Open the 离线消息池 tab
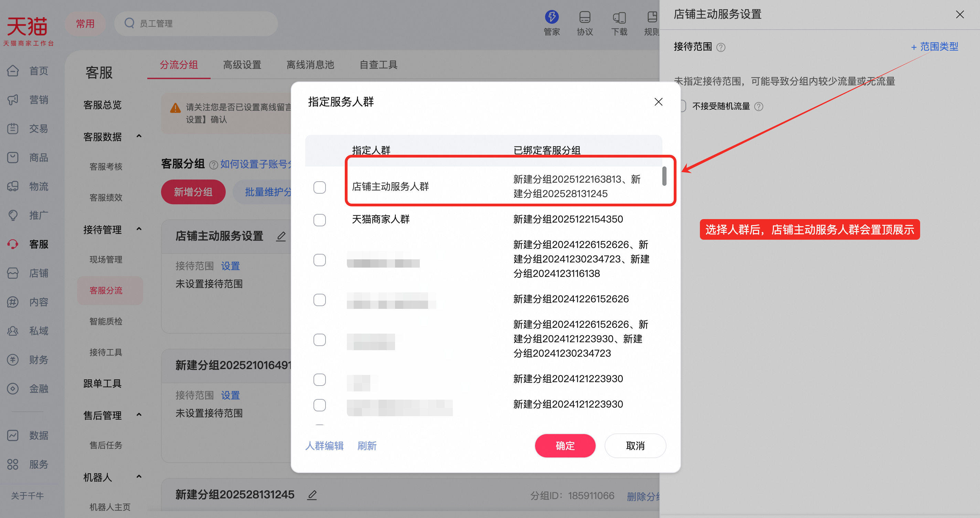 (x=310, y=65)
